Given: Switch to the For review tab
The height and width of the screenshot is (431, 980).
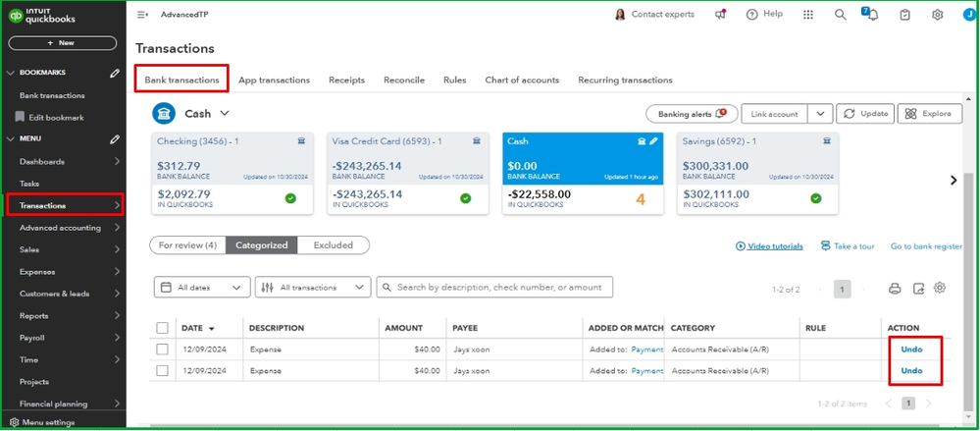Looking at the screenshot, I should tap(186, 245).
